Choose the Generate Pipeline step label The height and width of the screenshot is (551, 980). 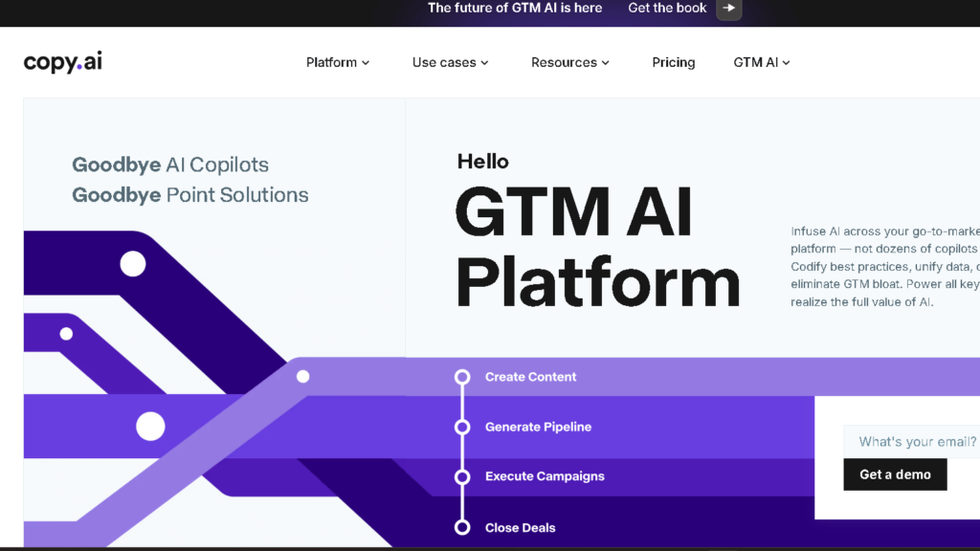[x=538, y=427]
